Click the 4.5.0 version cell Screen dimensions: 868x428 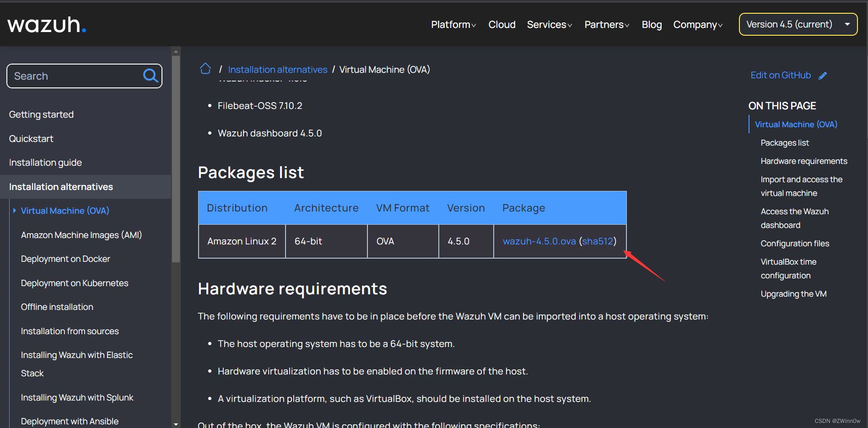tap(466, 241)
